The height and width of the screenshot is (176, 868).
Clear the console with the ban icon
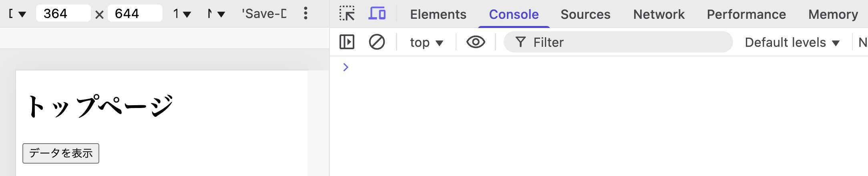[377, 42]
